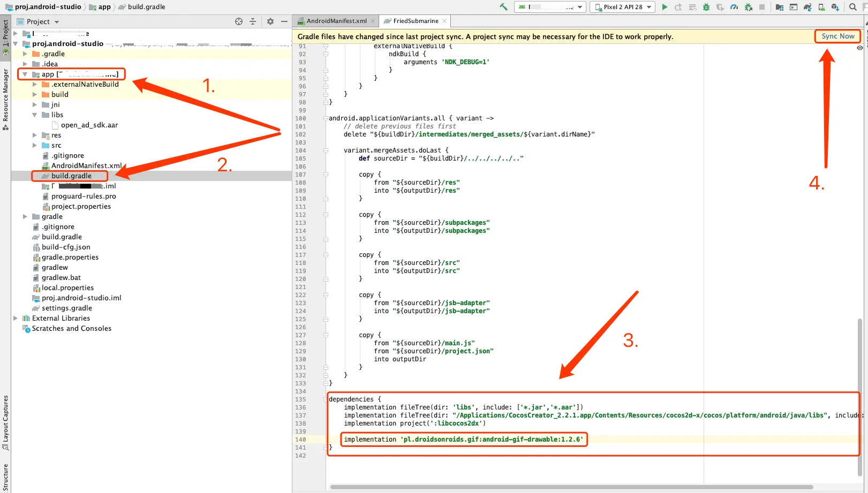
Task: Click the Collapse All icon in Project panel
Action: tap(253, 21)
